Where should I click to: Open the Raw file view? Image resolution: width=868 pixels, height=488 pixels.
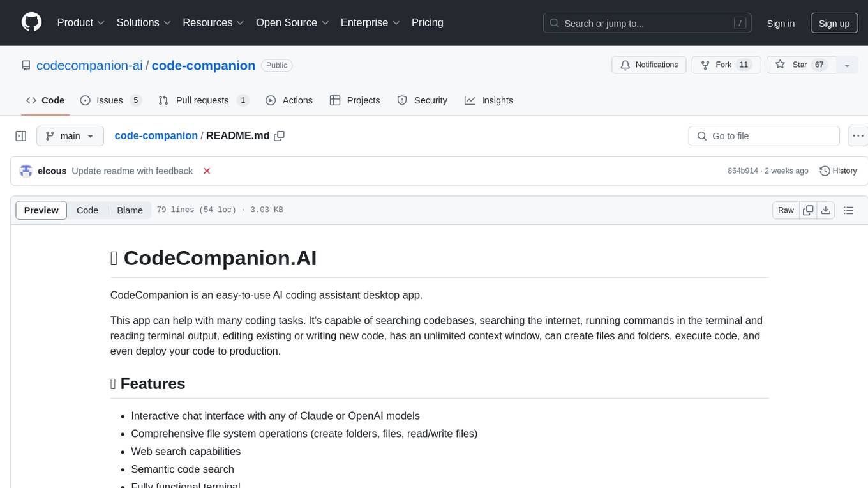click(786, 210)
